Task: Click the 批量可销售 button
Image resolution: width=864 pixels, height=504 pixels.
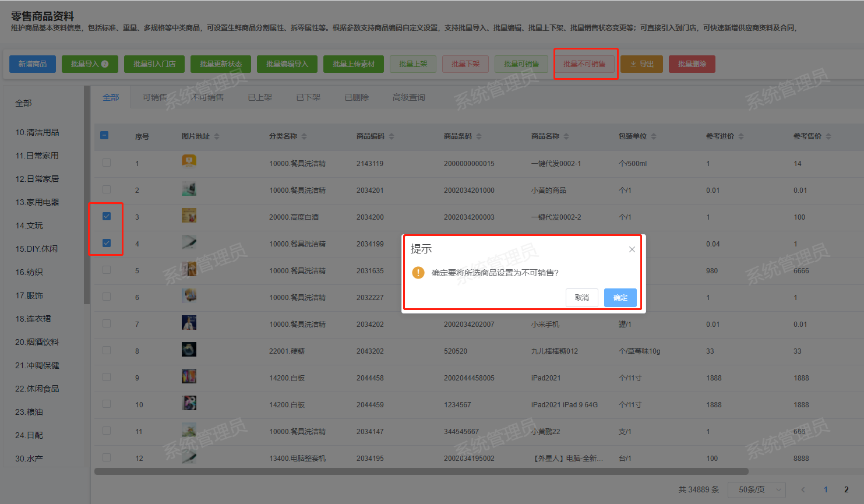Action: click(x=521, y=64)
